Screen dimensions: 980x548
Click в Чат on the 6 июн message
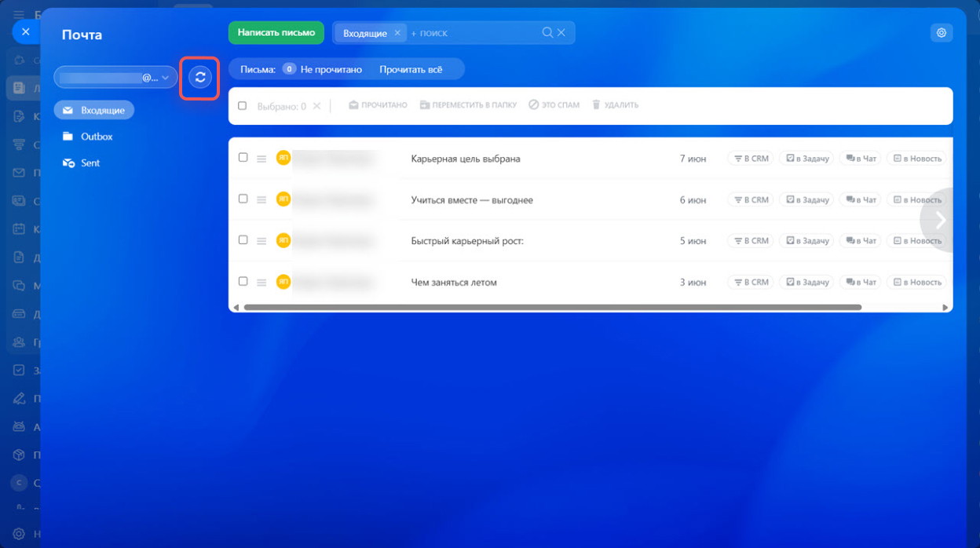coord(860,200)
